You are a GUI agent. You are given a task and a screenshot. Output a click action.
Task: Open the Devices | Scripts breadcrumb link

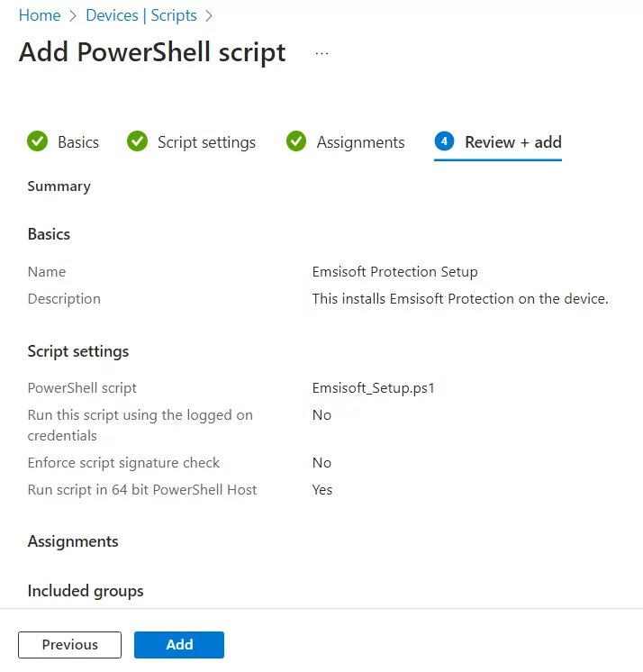(x=141, y=15)
